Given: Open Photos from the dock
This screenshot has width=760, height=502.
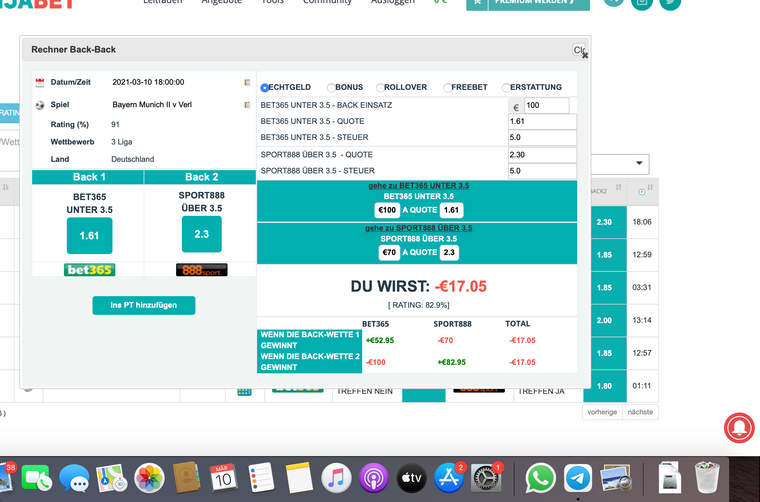Looking at the screenshot, I should click(x=149, y=479).
